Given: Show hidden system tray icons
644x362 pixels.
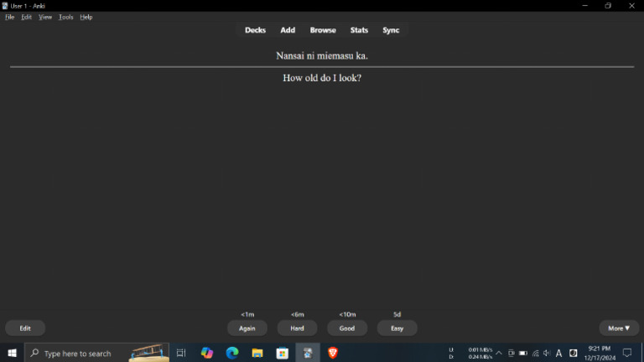Looking at the screenshot, I should pyautogui.click(x=499, y=353).
